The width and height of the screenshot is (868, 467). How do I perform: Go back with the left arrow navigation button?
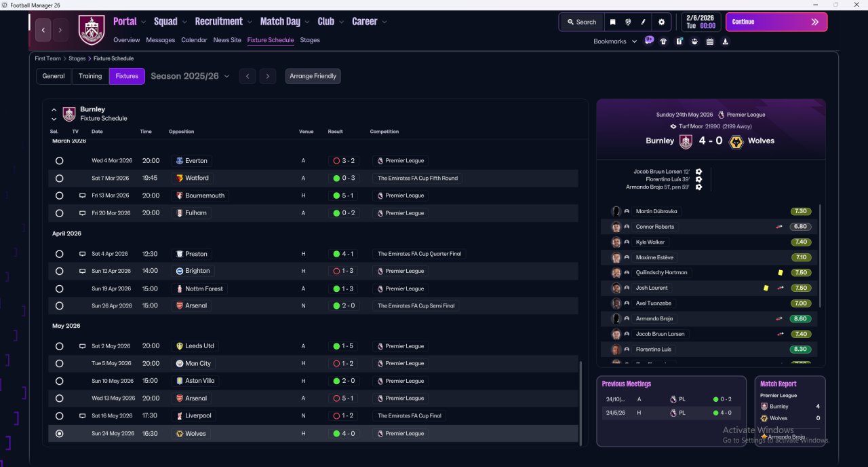pos(43,30)
